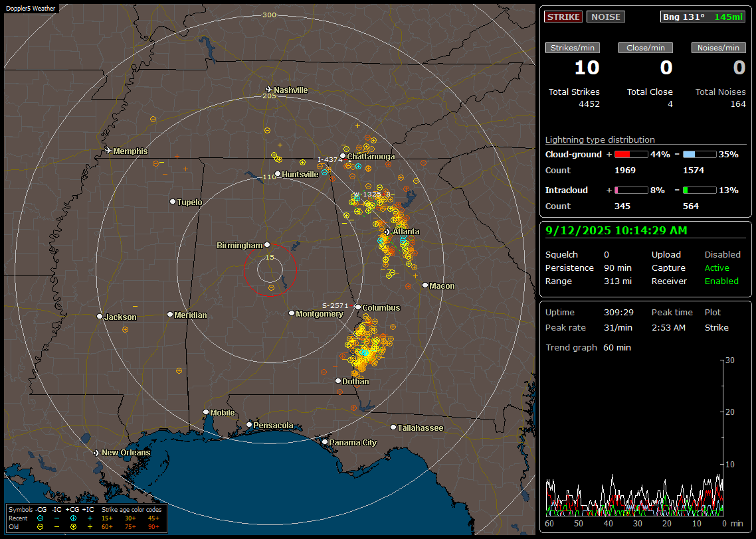The image size is (756, 539).
Task: Click the Doppler5 Weather title label
Action: coord(31,8)
